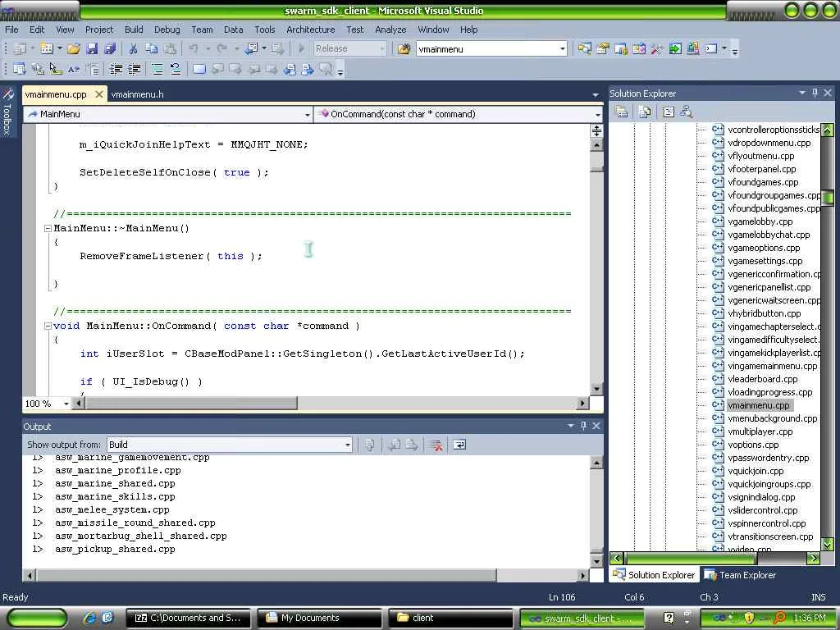Click Clear All icon in Output panel
Screen dimensions: 840x630
click(436, 445)
